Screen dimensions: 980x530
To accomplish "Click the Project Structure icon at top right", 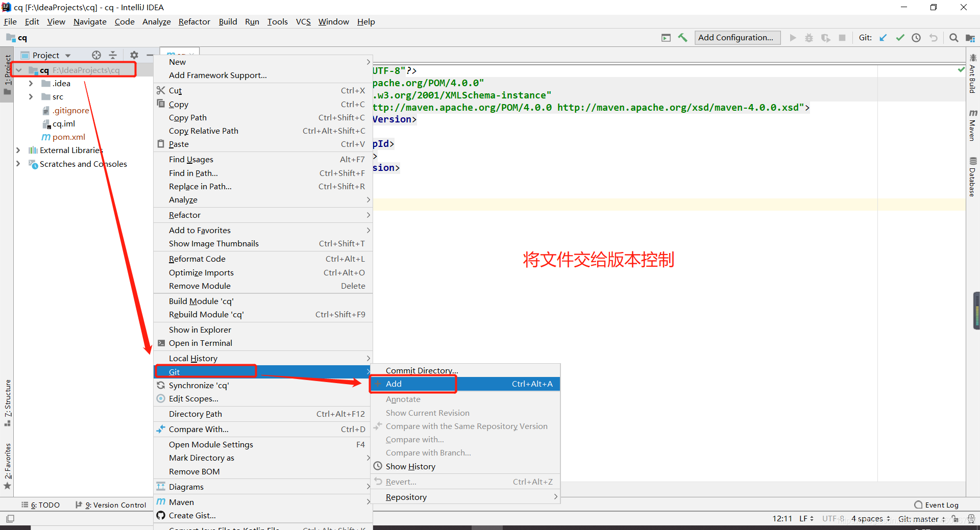I will point(970,38).
